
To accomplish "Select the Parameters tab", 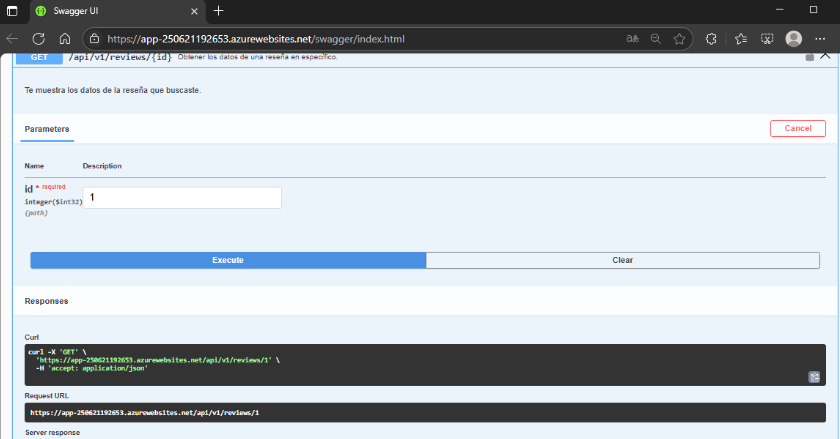I will pyautogui.click(x=47, y=129).
